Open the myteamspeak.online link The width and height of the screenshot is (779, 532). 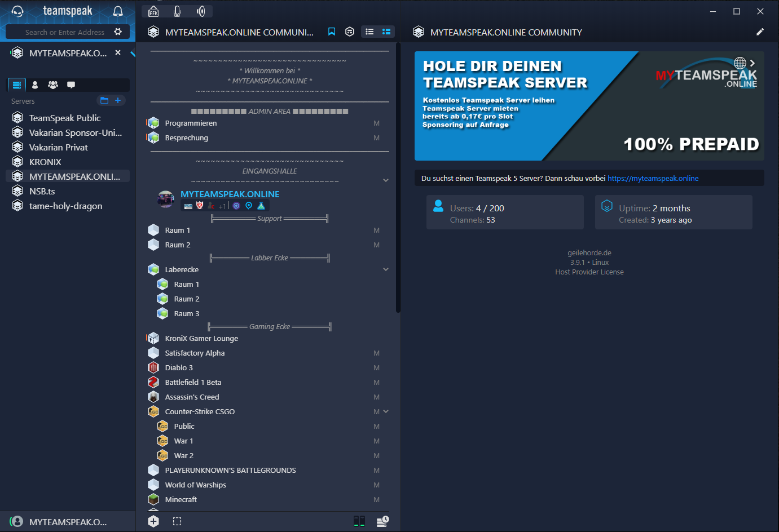coord(653,179)
